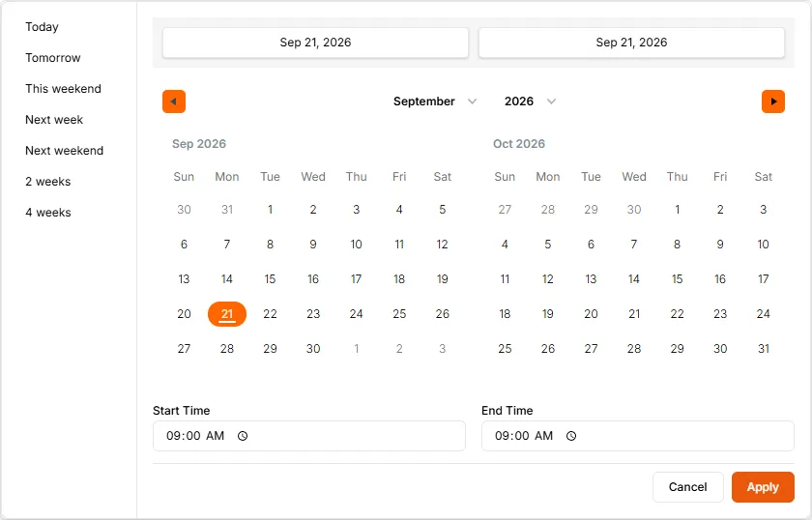Focus the Start Time input
Screen dimensions: 812x520
(x=309, y=436)
